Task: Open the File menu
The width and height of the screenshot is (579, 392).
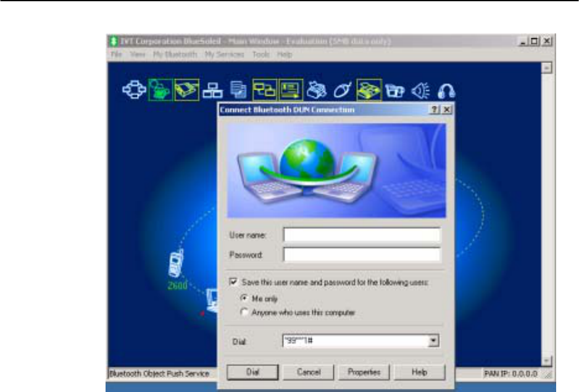Action: (116, 55)
